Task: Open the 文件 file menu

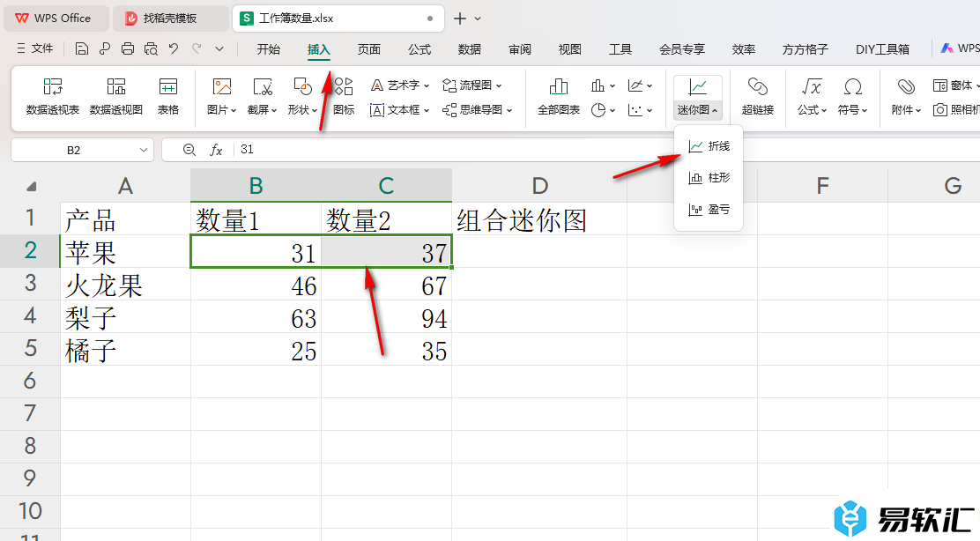Action: [x=35, y=48]
